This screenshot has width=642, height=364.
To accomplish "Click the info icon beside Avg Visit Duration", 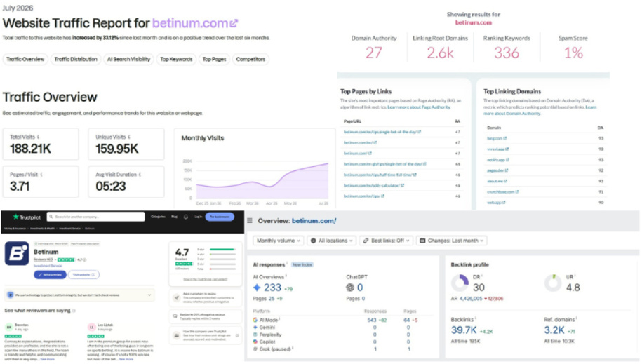I will tap(140, 175).
